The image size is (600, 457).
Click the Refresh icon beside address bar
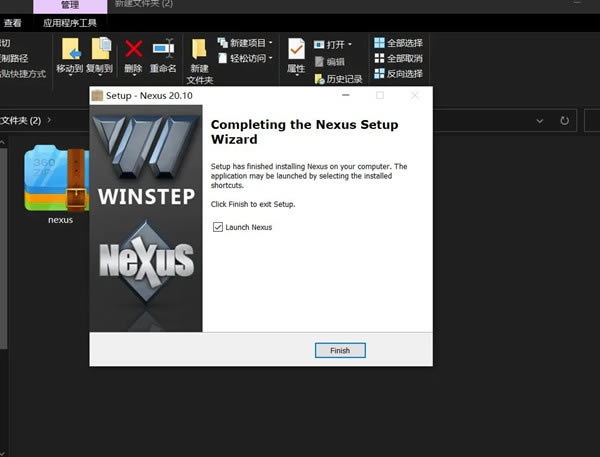coord(564,121)
